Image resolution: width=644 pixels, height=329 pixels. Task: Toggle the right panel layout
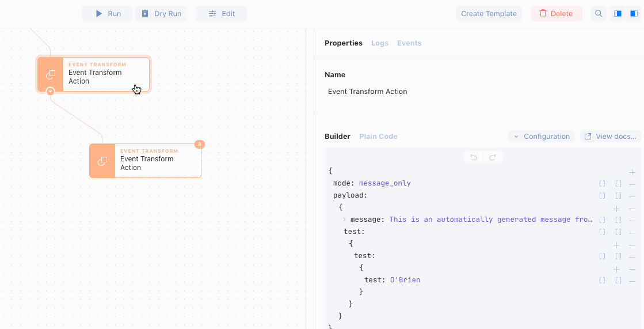coord(634,14)
